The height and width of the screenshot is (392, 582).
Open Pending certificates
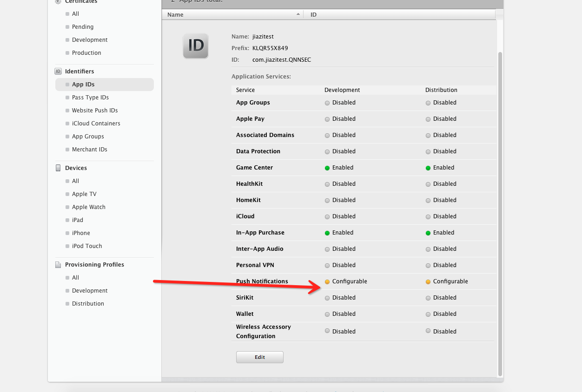(x=83, y=27)
